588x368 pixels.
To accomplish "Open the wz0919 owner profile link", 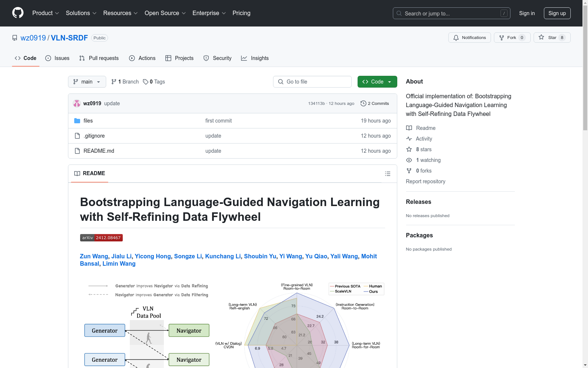I will click(x=33, y=38).
